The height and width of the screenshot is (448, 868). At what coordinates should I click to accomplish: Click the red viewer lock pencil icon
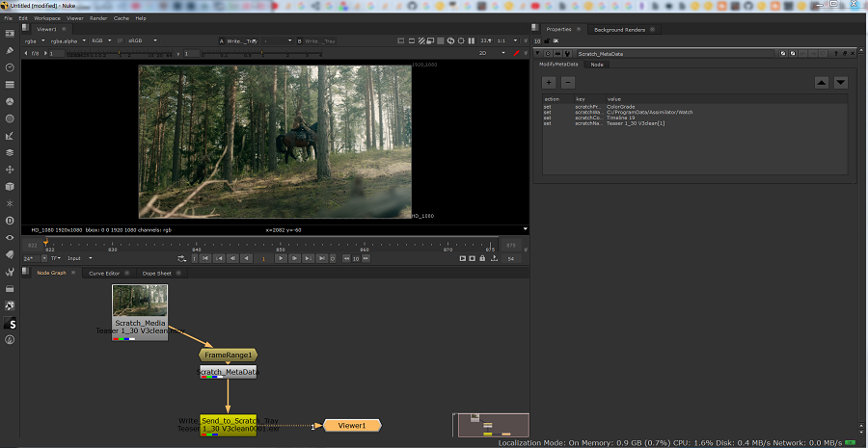tap(516, 53)
